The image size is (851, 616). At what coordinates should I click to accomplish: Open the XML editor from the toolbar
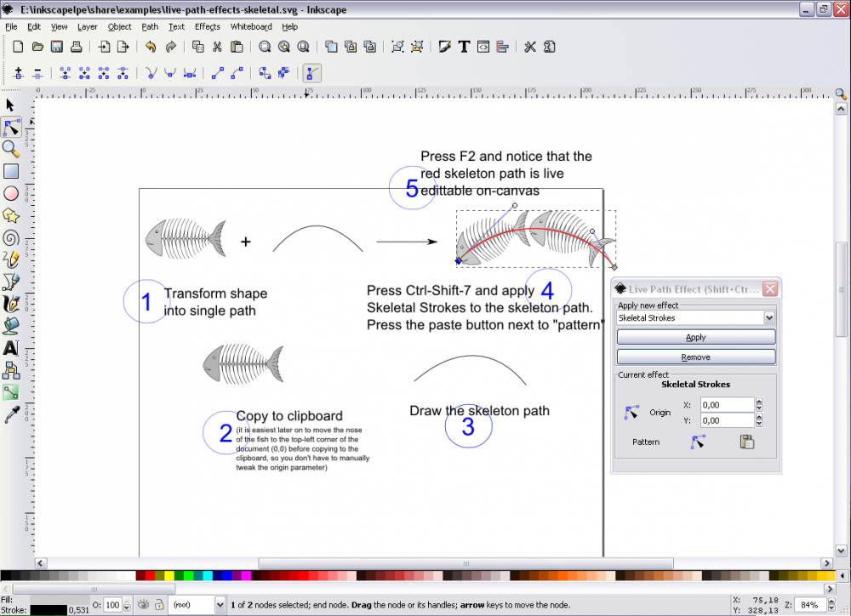(x=483, y=47)
